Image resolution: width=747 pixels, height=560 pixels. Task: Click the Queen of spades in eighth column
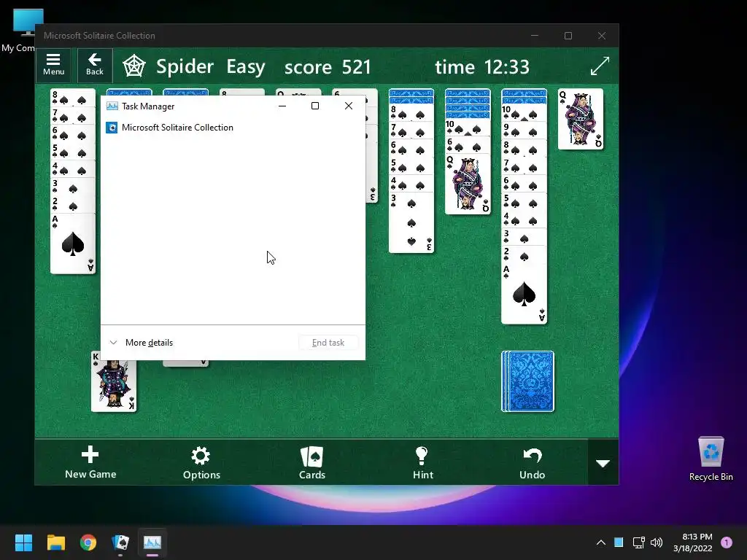468,184
